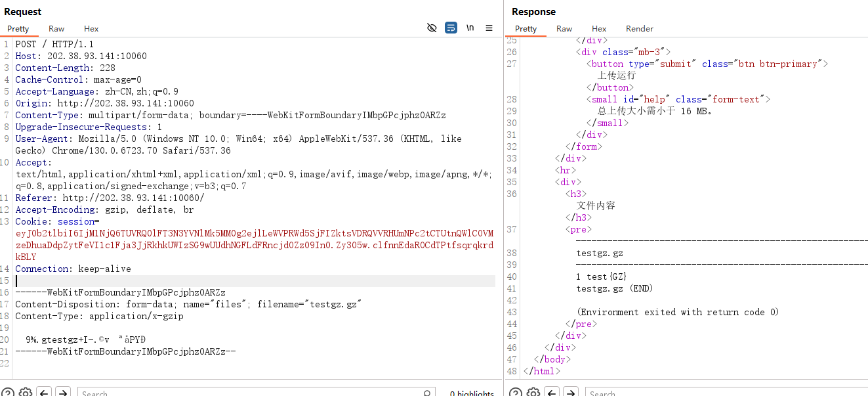Select the Response Raw tab

564,29
